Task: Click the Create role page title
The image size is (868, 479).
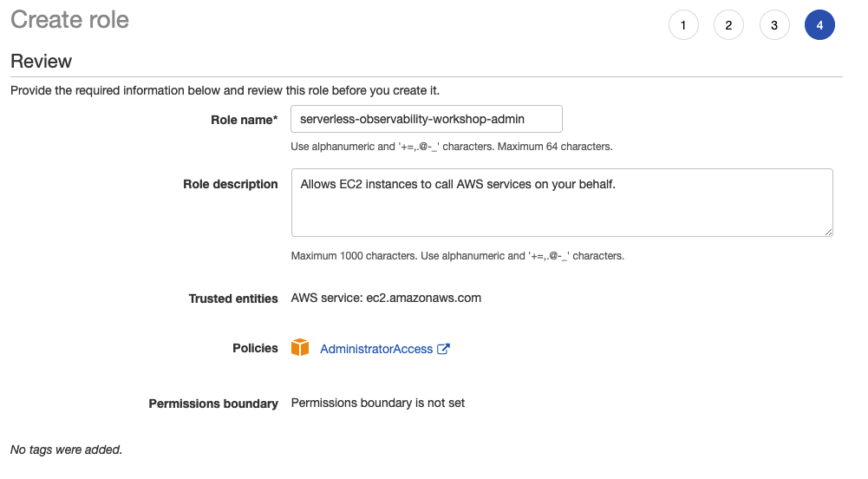Action: pos(69,20)
